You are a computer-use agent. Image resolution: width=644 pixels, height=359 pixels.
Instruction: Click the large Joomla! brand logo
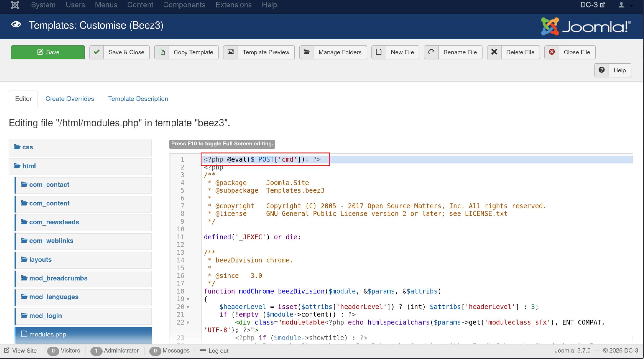[586, 27]
